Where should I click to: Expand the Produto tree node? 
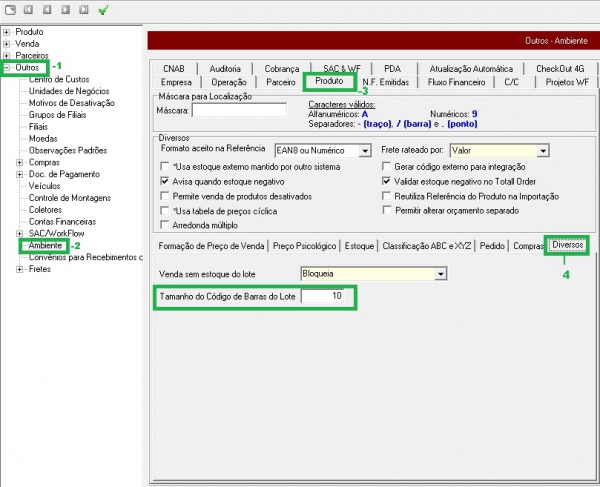pyautogui.click(x=7, y=32)
